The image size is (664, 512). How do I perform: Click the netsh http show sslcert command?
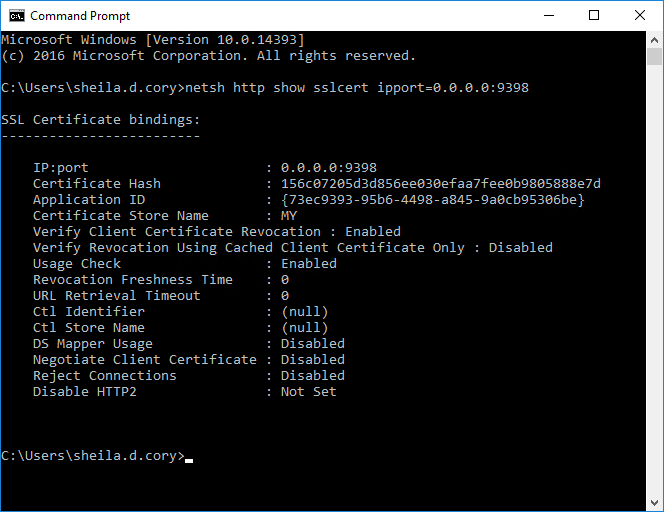coord(357,88)
